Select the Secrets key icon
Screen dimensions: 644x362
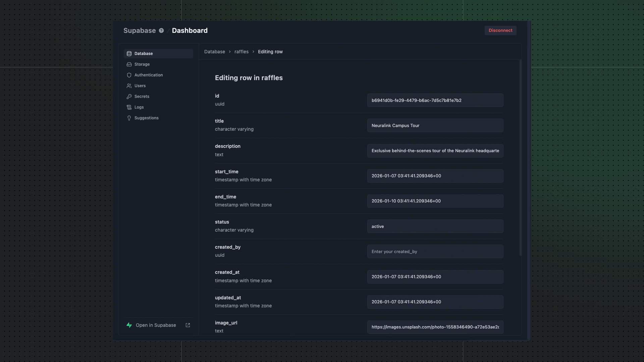[129, 96]
